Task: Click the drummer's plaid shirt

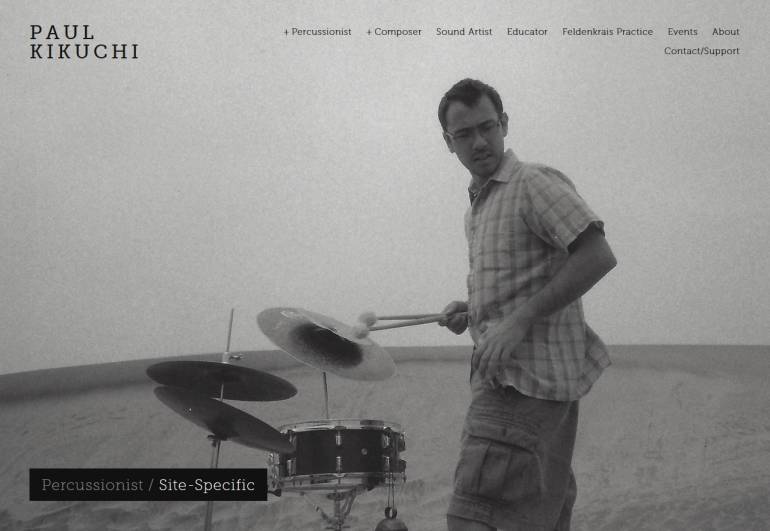Action: click(x=533, y=280)
